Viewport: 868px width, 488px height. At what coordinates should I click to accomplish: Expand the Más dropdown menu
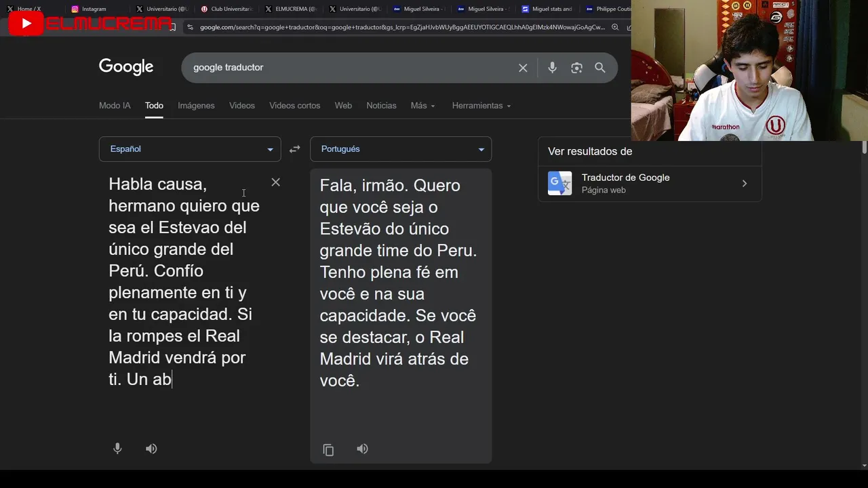coord(422,106)
